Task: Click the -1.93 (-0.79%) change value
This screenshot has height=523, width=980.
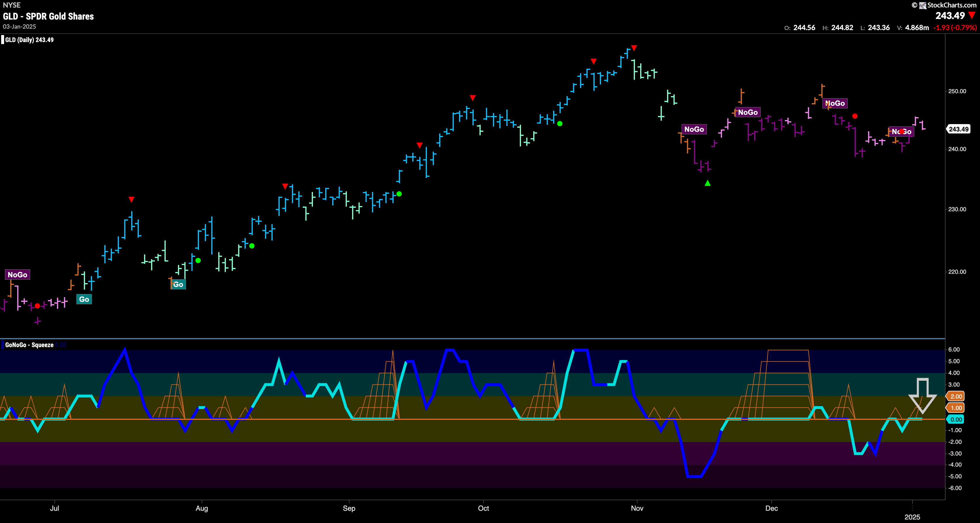Action: (x=955, y=28)
